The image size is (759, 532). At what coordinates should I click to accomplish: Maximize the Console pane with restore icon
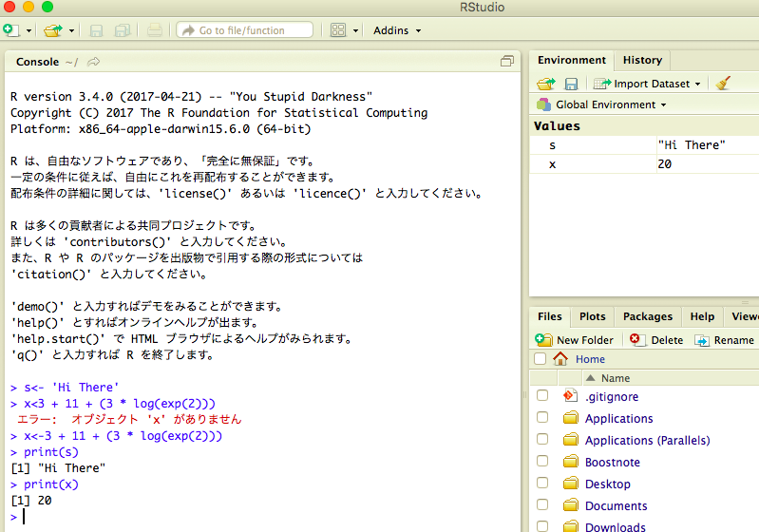507,61
